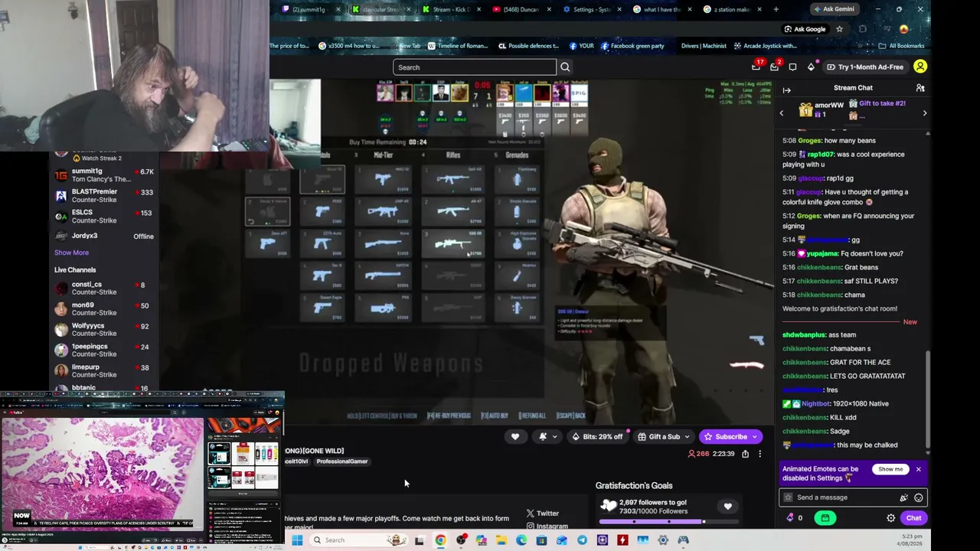Image resolution: width=980 pixels, height=551 pixels.
Task: Open the chat community users list
Action: point(920,88)
